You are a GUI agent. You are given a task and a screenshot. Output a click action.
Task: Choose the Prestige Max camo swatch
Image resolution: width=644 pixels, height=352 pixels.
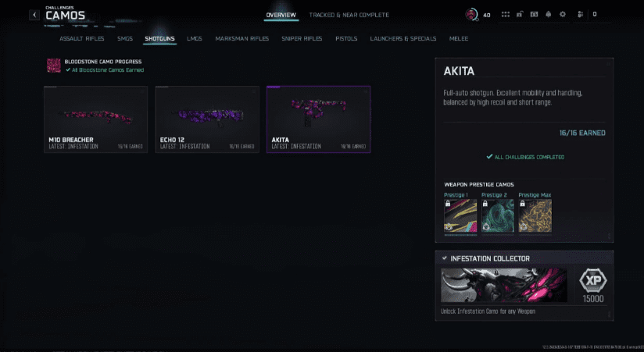click(535, 216)
